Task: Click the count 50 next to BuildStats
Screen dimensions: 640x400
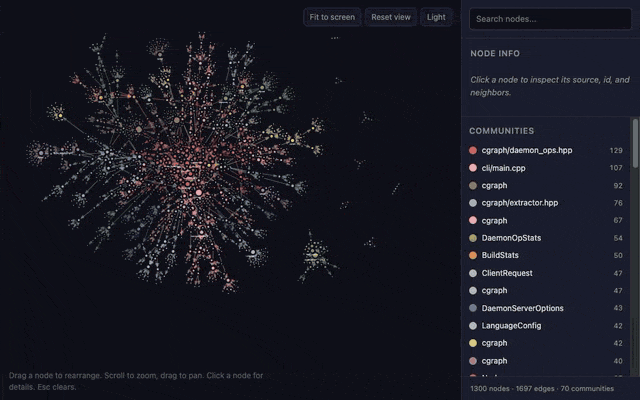Action: click(618, 256)
